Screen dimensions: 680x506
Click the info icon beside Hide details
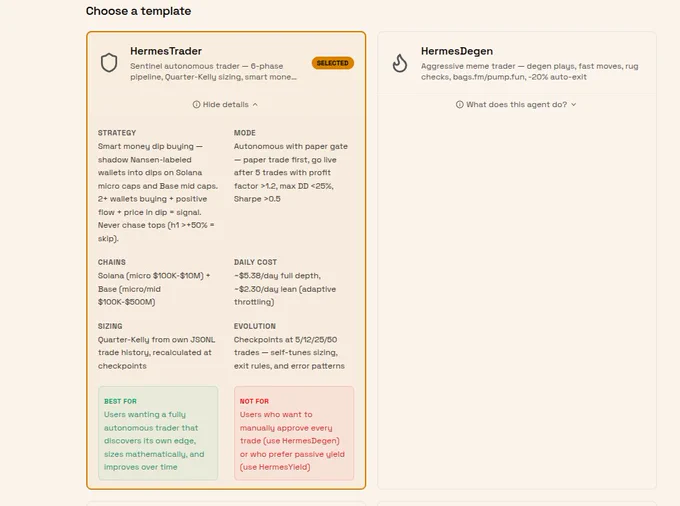[196, 104]
